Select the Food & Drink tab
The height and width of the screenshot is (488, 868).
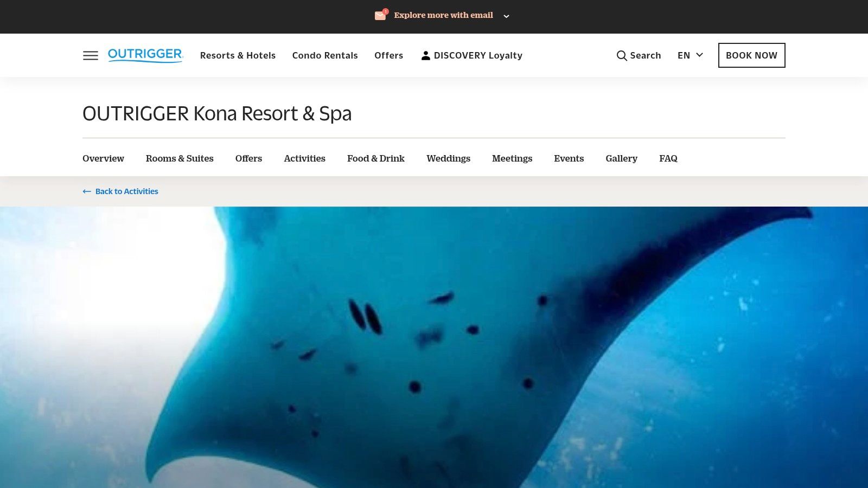click(x=375, y=158)
